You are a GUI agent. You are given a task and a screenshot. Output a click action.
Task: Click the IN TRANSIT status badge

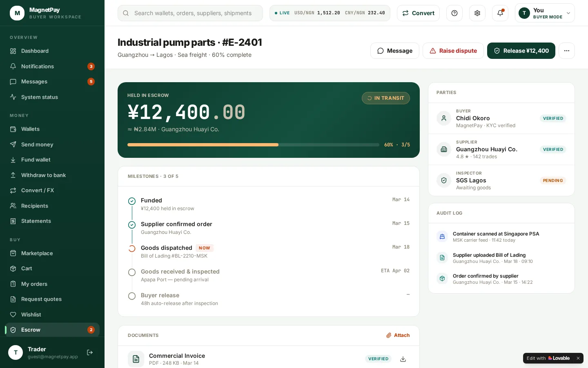(386, 98)
